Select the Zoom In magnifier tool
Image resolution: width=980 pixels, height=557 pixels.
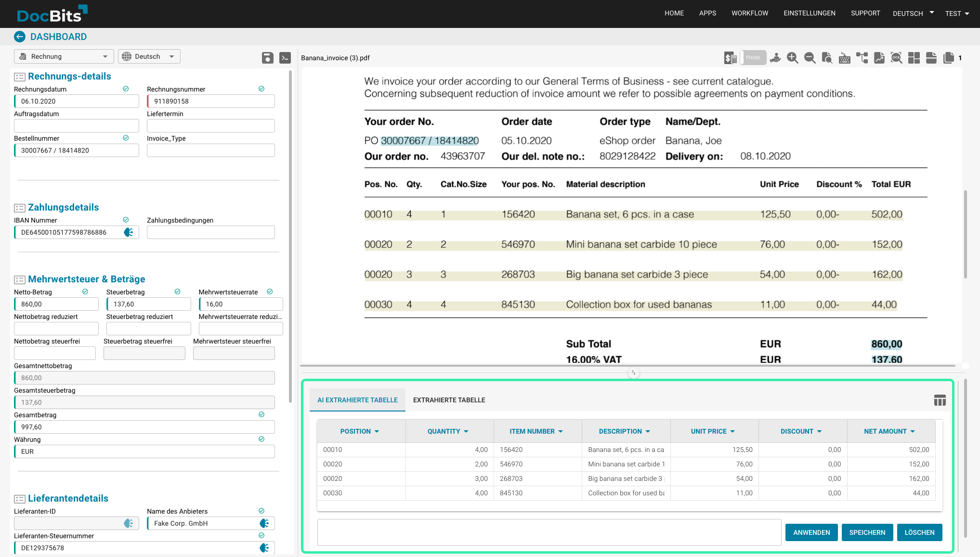pos(792,57)
